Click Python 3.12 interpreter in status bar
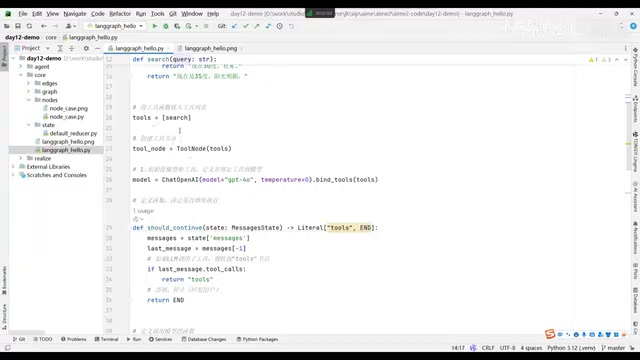Viewport: 640px width, 360px height. click(x=571, y=348)
